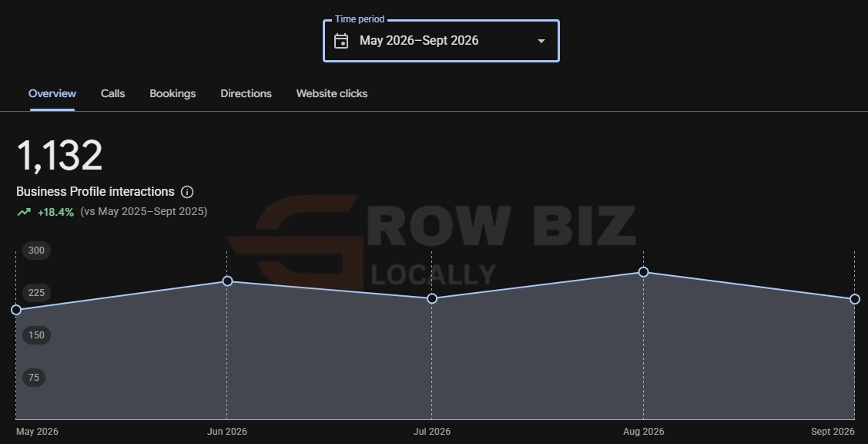This screenshot has width=868, height=444.
Task: Click the calendar icon in Time period field
Action: [x=341, y=41]
